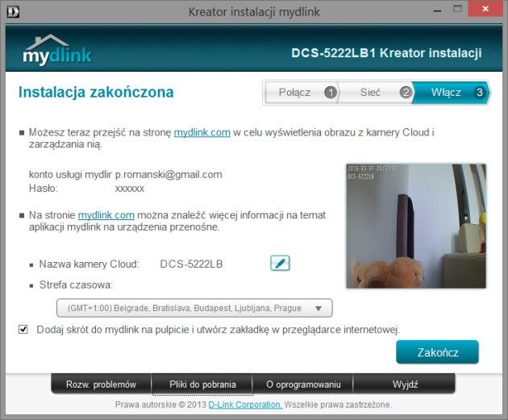
Task: Maximize the wizard window
Action: (x=457, y=9)
